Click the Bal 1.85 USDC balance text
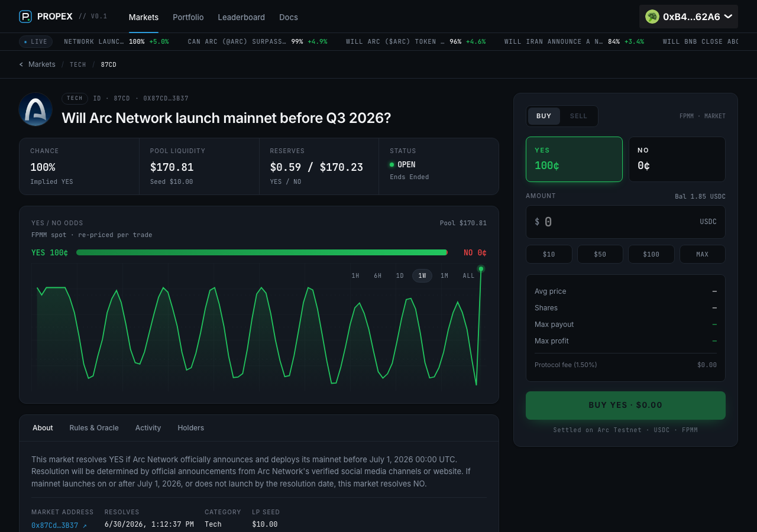The image size is (757, 532). 700,197
